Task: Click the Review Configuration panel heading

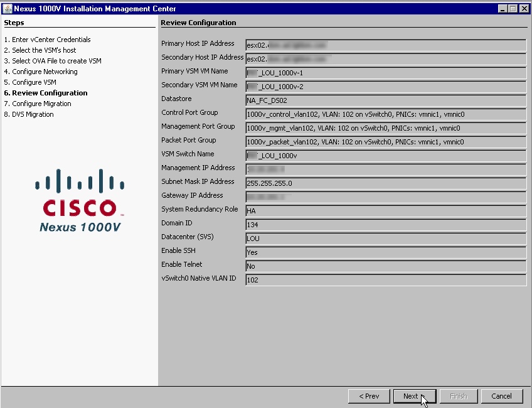Action: click(x=198, y=23)
